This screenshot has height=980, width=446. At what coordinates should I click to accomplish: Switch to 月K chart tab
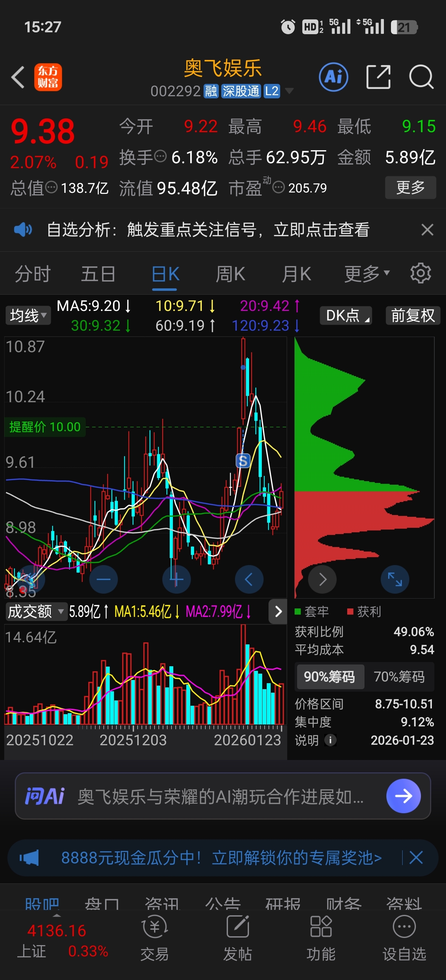click(x=296, y=274)
